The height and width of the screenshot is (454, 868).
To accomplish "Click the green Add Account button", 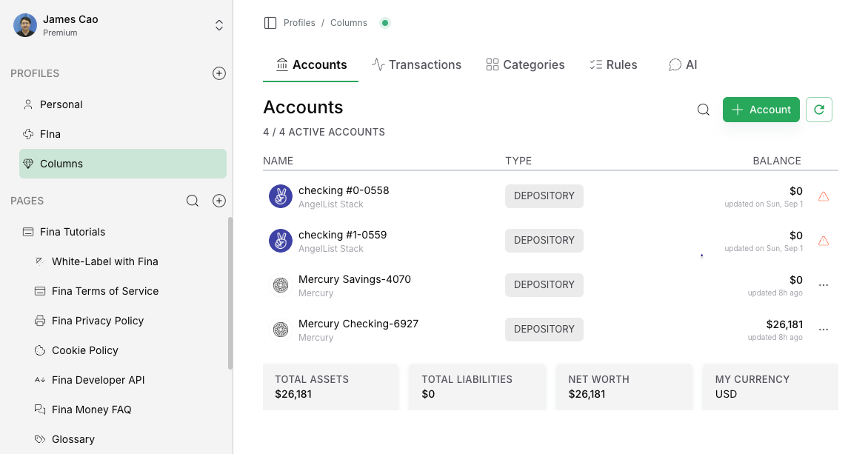I will [x=761, y=110].
